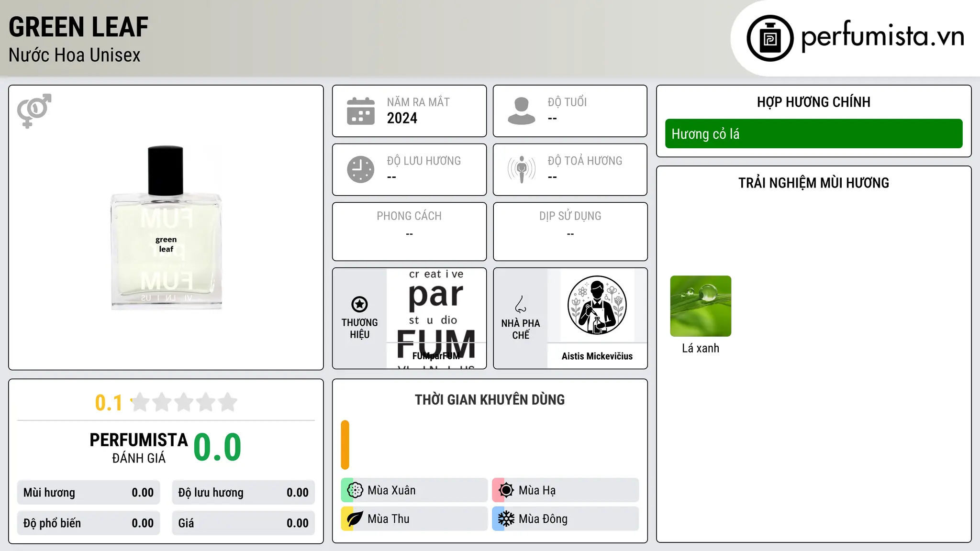This screenshot has height=551, width=980.
Task: Click the Nước Hoa Unisex subtitle
Action: point(75,55)
